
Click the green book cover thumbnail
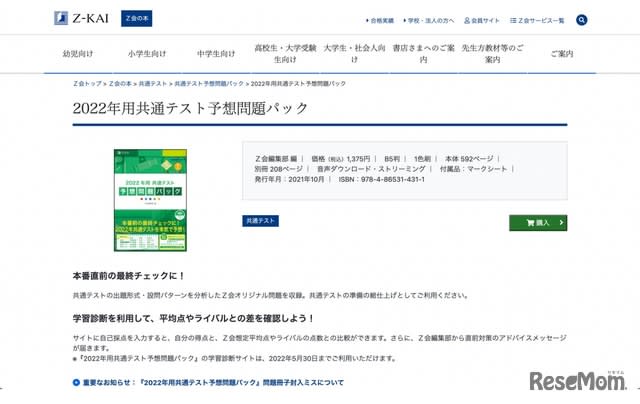click(150, 200)
